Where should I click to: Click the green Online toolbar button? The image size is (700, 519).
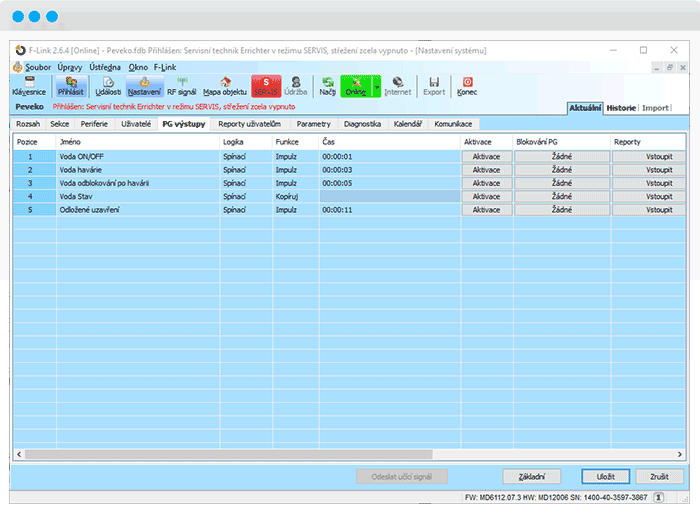pos(355,86)
